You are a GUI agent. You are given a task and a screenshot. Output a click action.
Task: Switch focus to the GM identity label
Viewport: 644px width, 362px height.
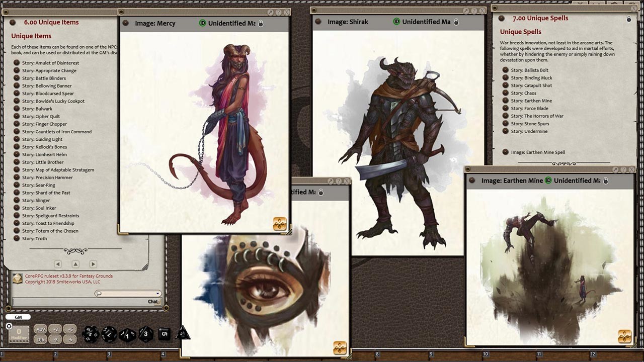pos(17,317)
